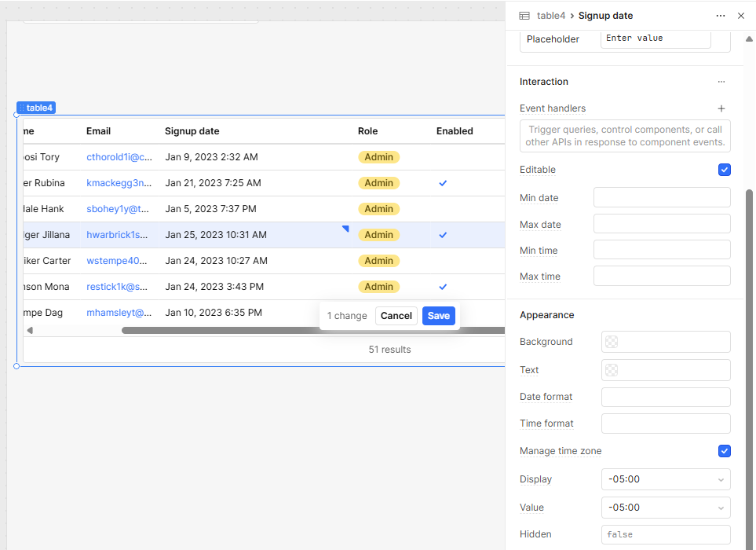Viewport: 756px width, 550px height.
Task: Open the inspector more options ellipsis
Action: 721,16
